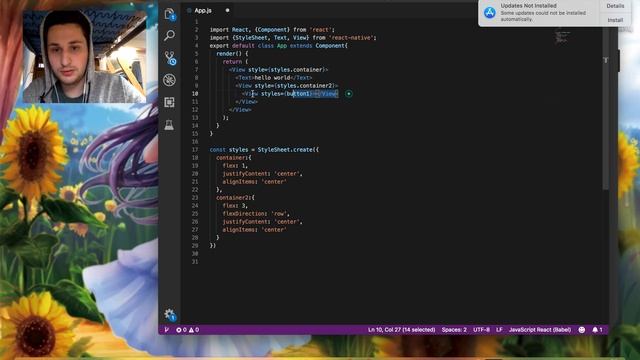Open the Explorer files icon
The image size is (640, 360).
tap(169, 14)
